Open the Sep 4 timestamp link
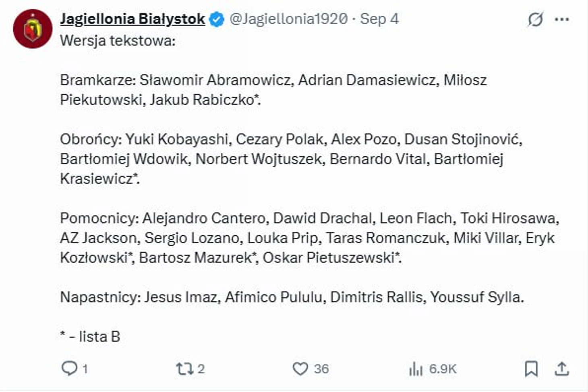This screenshot has height=392, width=588. coord(379,19)
